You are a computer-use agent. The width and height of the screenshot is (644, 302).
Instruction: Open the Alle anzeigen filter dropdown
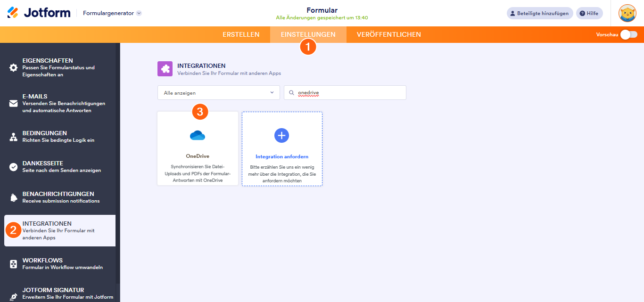[x=218, y=92]
